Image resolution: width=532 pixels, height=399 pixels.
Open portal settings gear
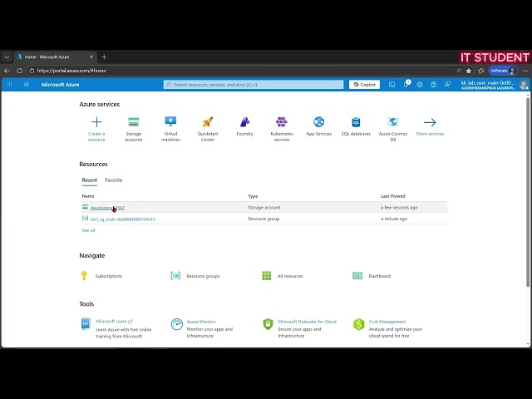point(420,85)
